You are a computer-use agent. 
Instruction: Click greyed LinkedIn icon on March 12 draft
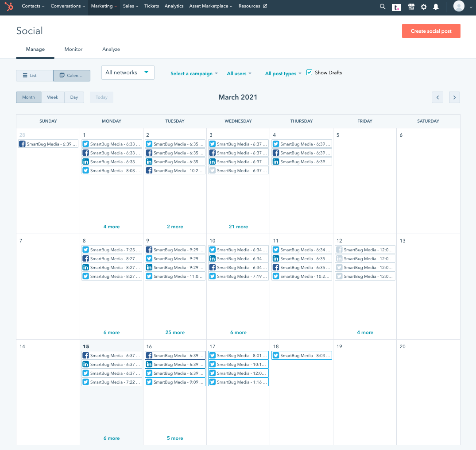pyautogui.click(x=339, y=258)
